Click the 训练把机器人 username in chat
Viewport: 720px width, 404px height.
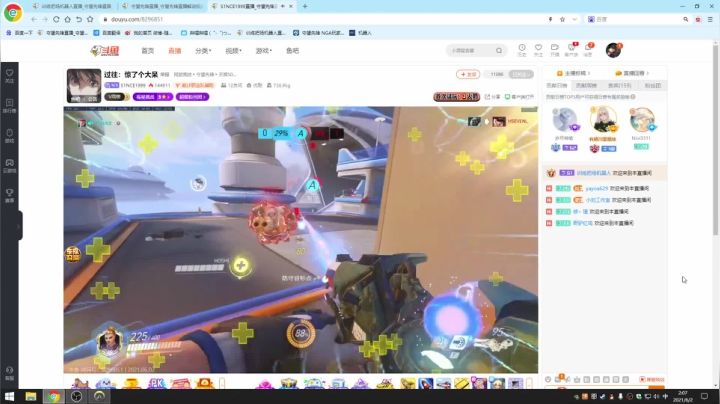pyautogui.click(x=593, y=173)
